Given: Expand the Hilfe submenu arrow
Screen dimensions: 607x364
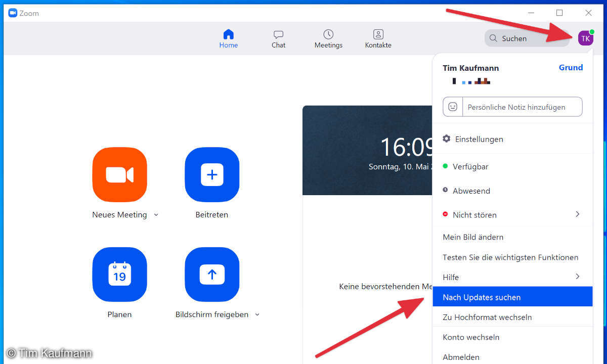Looking at the screenshot, I should pos(578,277).
